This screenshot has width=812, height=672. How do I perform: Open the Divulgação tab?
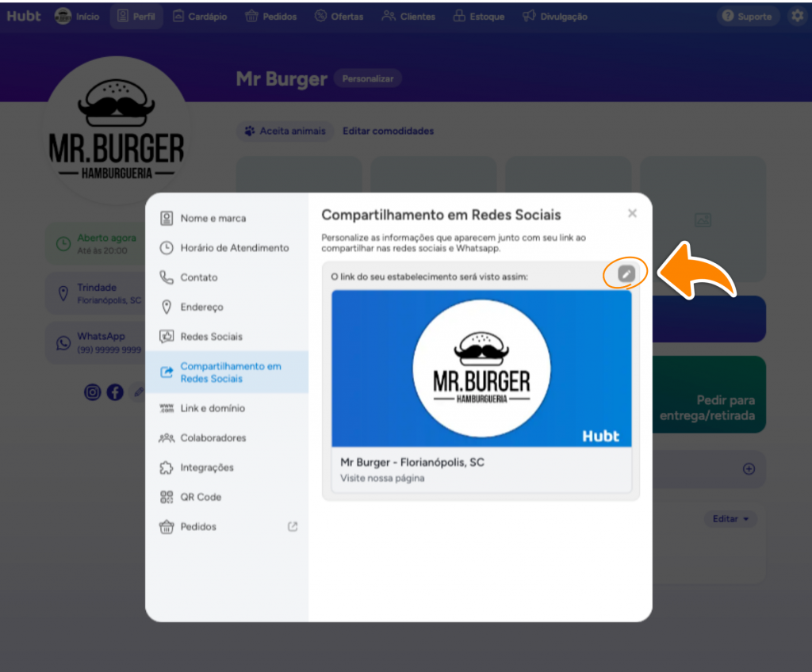(x=554, y=17)
